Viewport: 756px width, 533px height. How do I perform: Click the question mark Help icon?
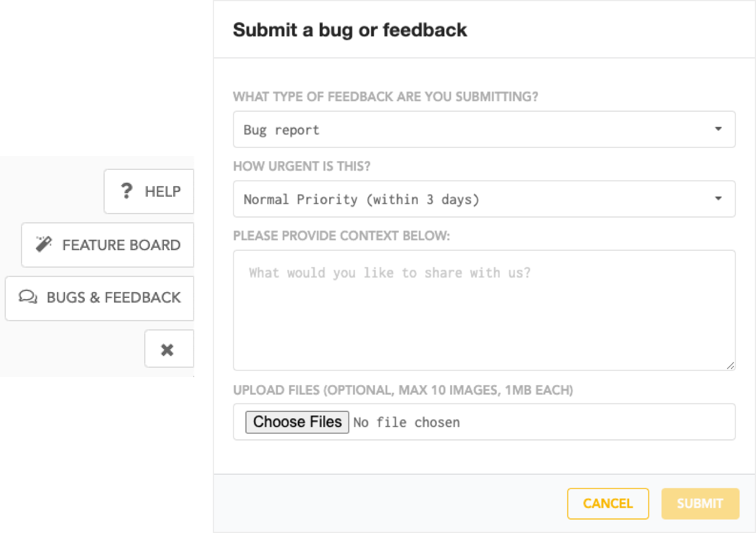click(x=126, y=191)
